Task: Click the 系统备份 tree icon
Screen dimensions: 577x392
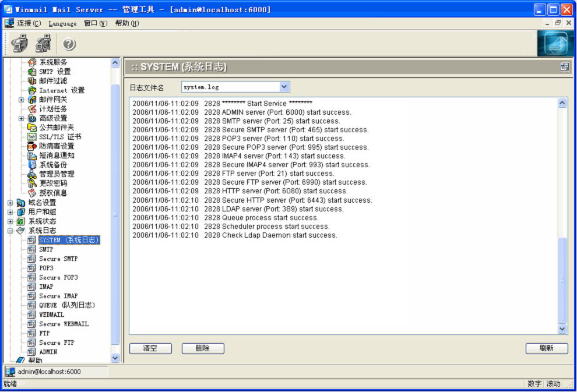Action: tap(32, 165)
